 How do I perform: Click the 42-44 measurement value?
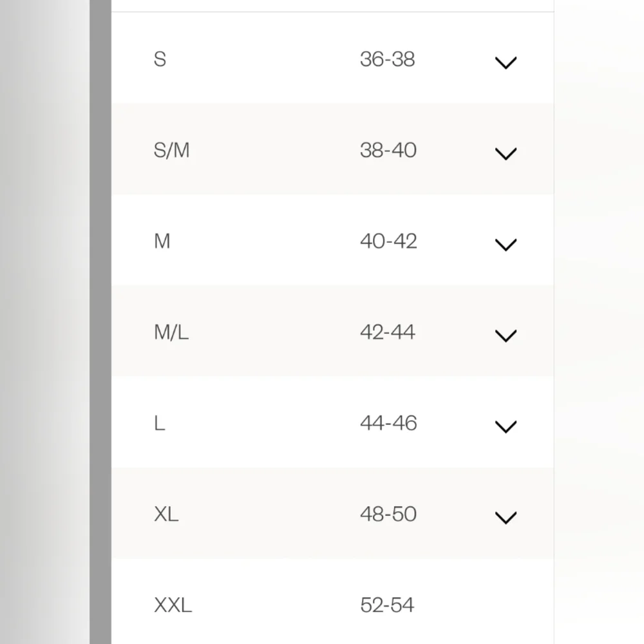pos(387,332)
